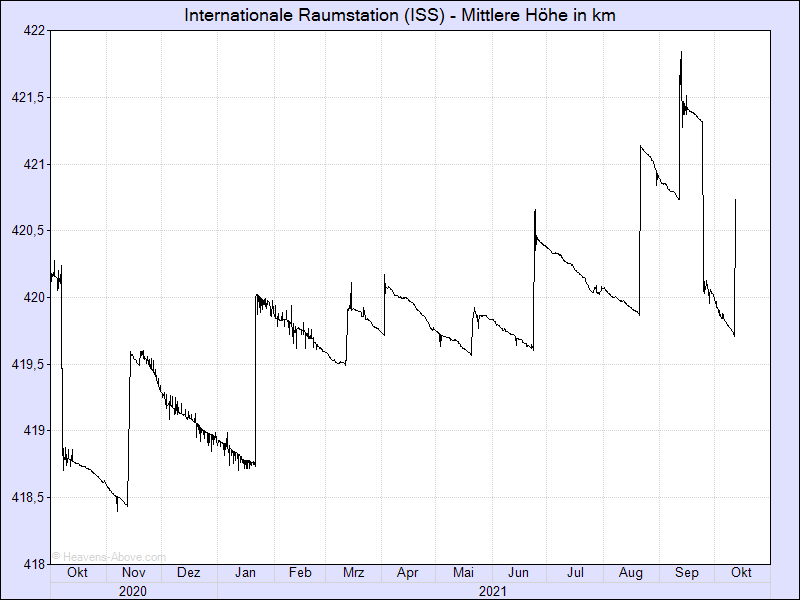Viewport: 800px width, 600px height.
Task: Select the Mai month label
Action: 463,573
